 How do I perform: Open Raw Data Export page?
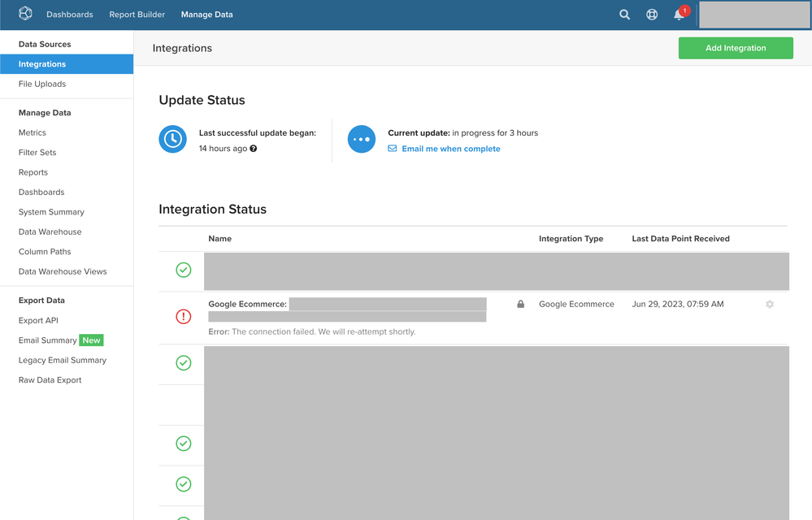[50, 380]
